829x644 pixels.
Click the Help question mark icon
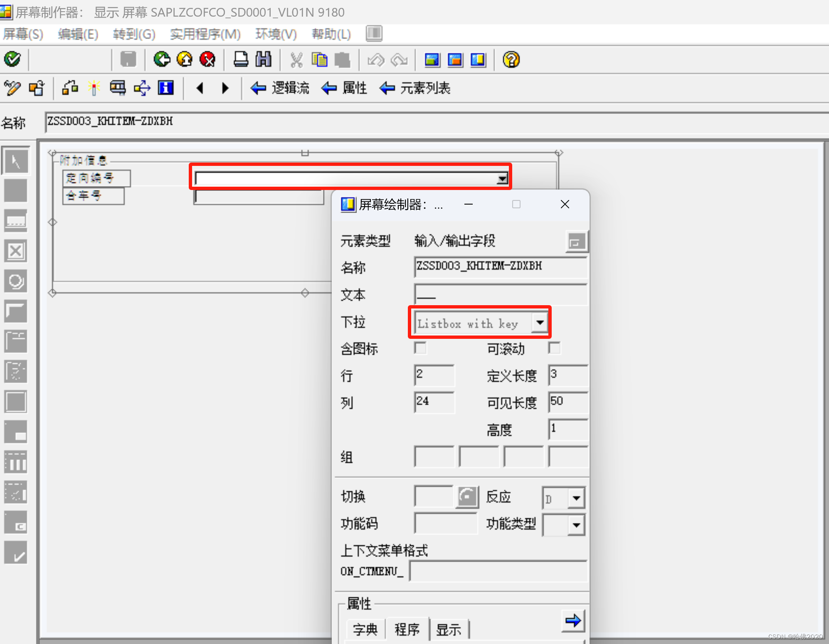(511, 59)
